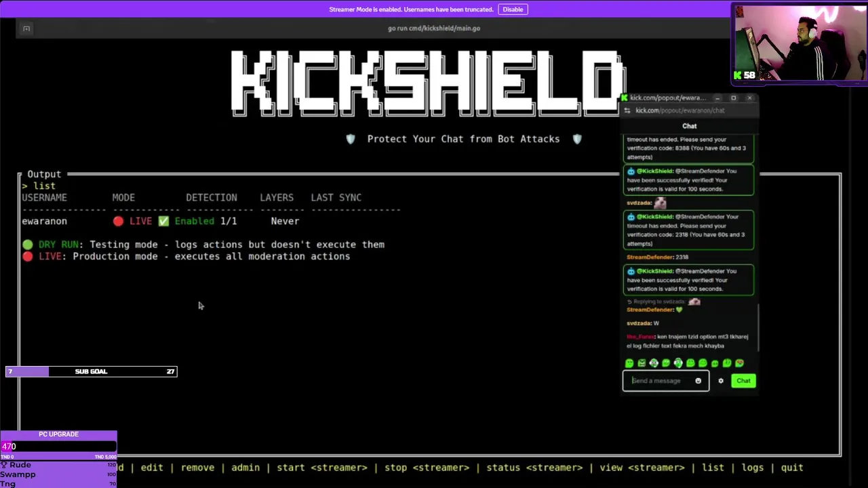Click the status <streamer> command
Image resolution: width=868 pixels, height=488 pixels.
(x=534, y=468)
